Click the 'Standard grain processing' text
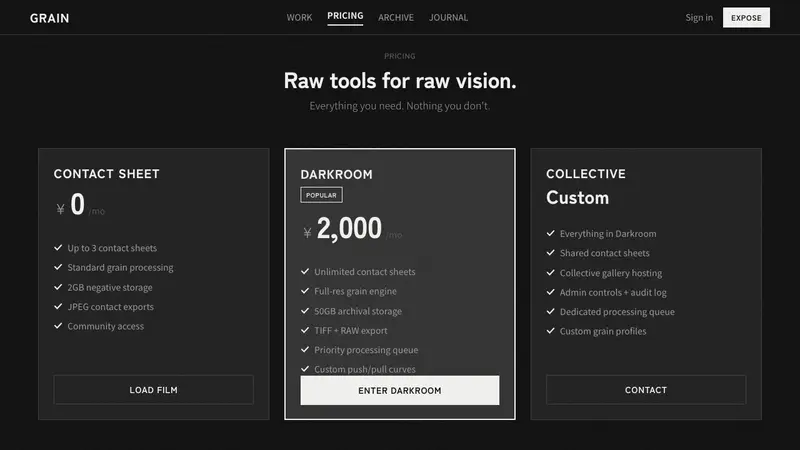The height and width of the screenshot is (450, 800). (120, 267)
